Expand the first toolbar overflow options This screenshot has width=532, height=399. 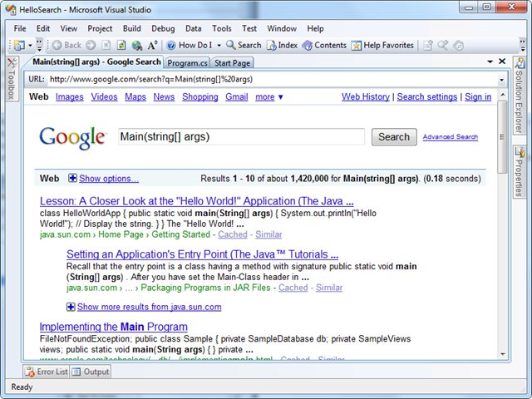coord(39,45)
